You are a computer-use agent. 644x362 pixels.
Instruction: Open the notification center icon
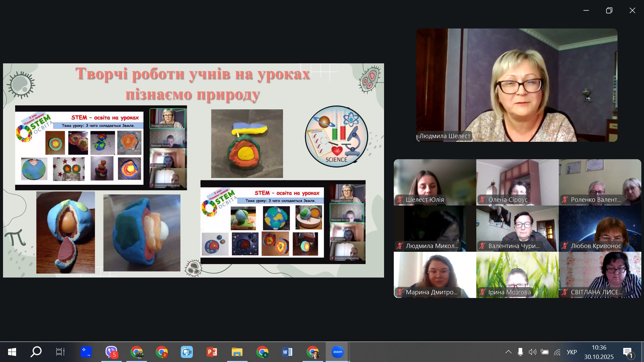tap(628, 352)
